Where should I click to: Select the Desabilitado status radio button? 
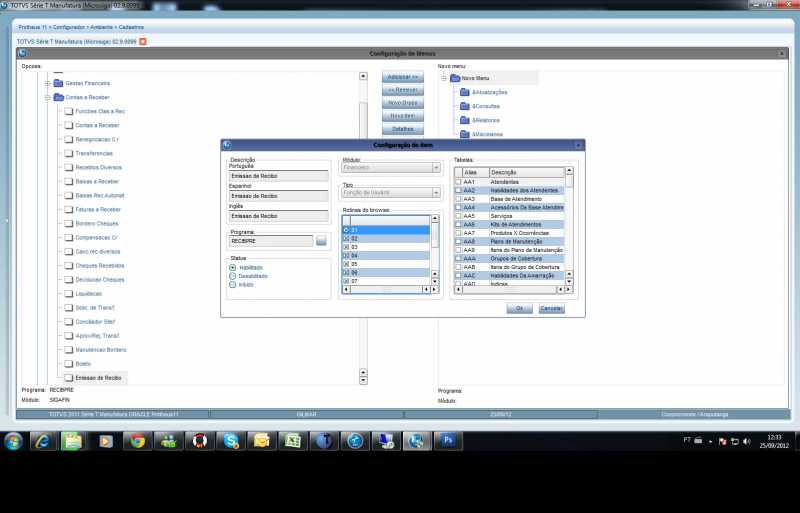(x=233, y=276)
